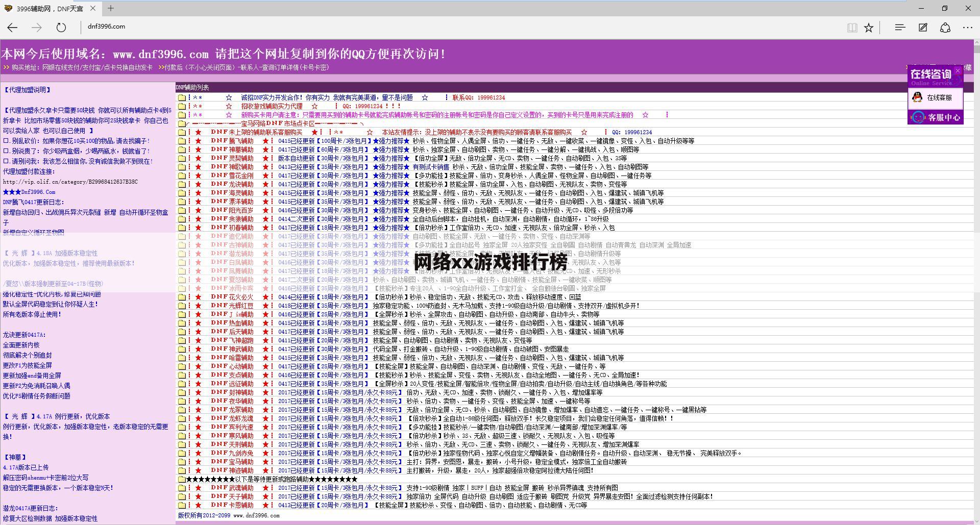Open the DNF热血辅助 link

click(232, 323)
